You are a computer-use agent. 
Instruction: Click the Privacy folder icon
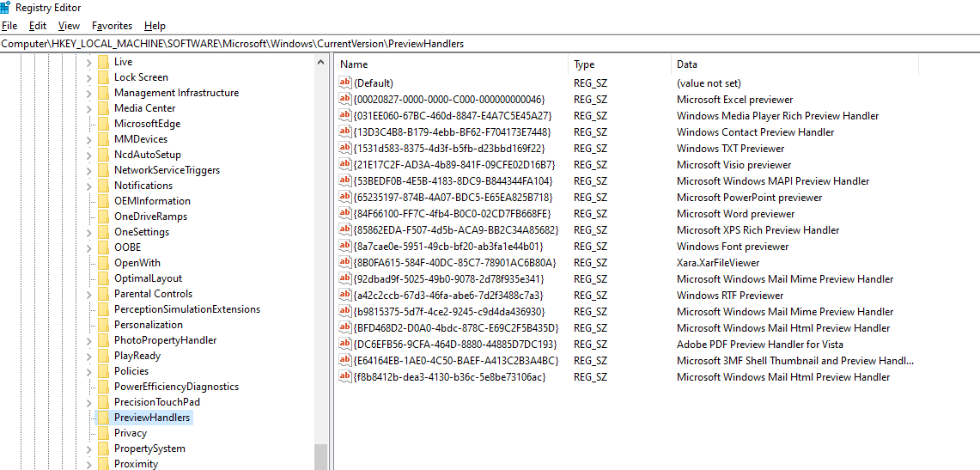pos(103,433)
